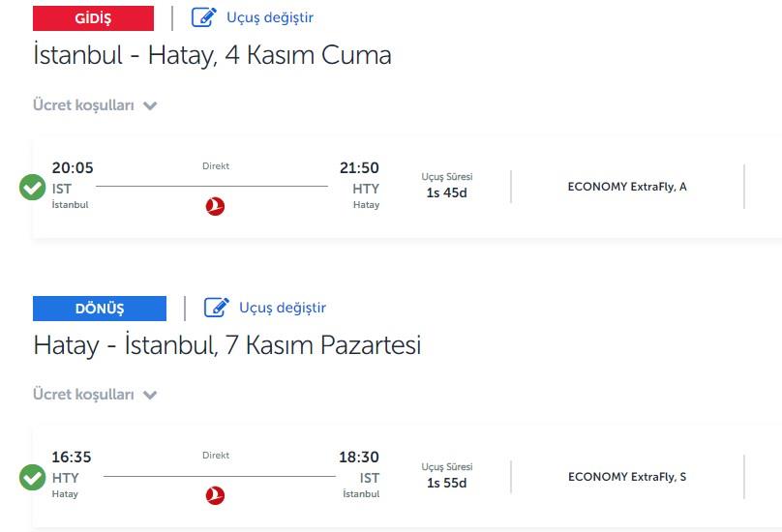Expand outbound Ücret koşulları chevron
Viewport: 782px width, 532px height.
(150, 105)
